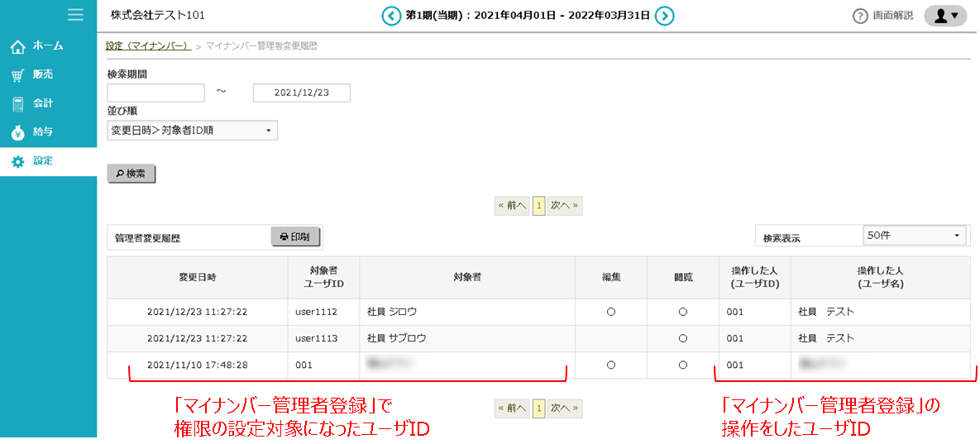Screen dimensions: 980x444
Task: Click the search period start date field
Action: click(155, 93)
